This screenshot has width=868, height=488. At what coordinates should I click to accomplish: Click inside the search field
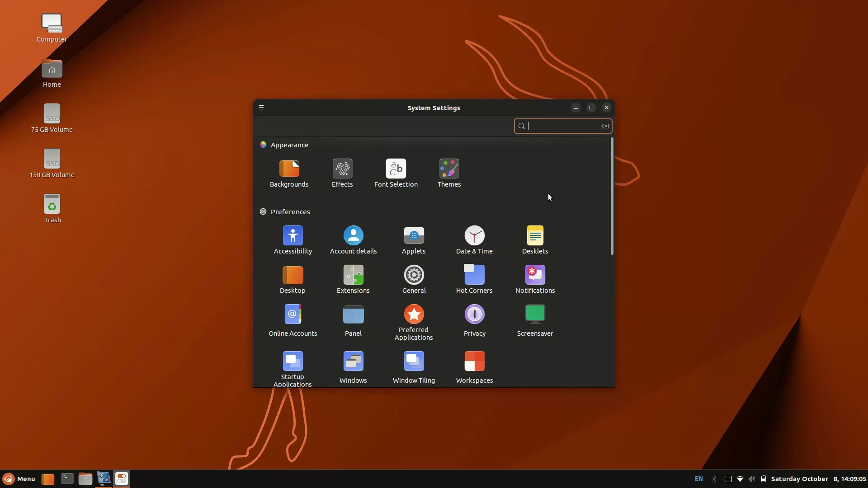point(561,126)
